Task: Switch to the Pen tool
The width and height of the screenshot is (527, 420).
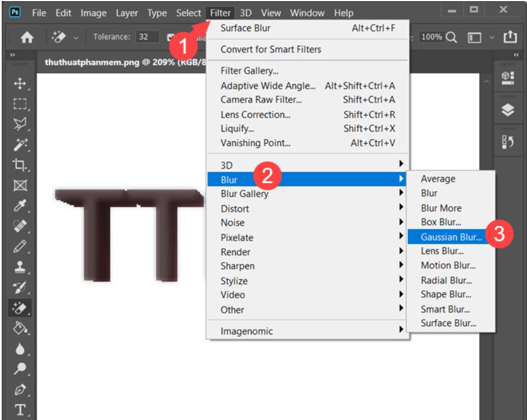Action: (20, 390)
